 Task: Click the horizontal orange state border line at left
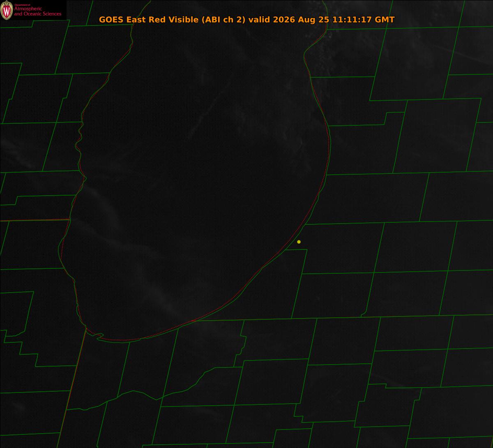[x=35, y=220]
